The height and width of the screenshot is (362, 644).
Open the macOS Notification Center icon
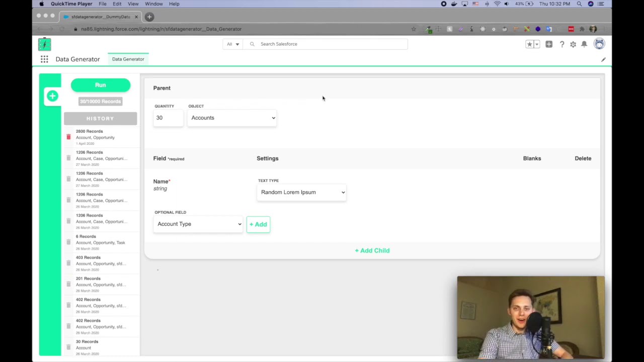601,4
